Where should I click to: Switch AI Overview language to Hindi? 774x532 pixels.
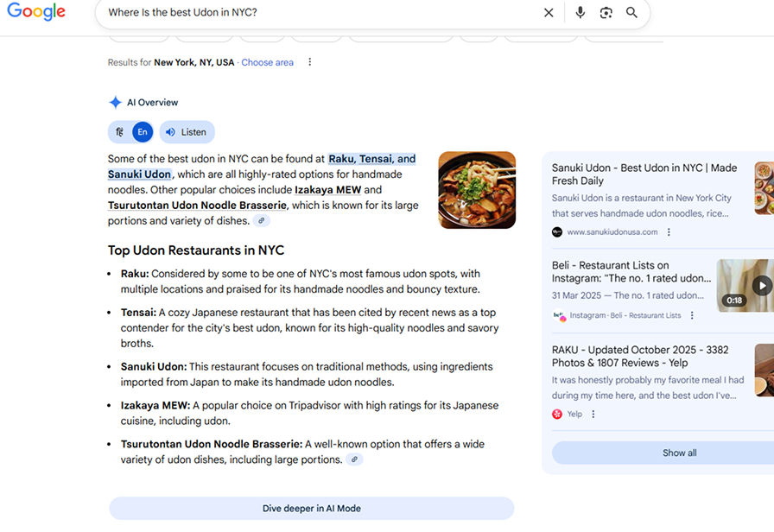coord(118,132)
